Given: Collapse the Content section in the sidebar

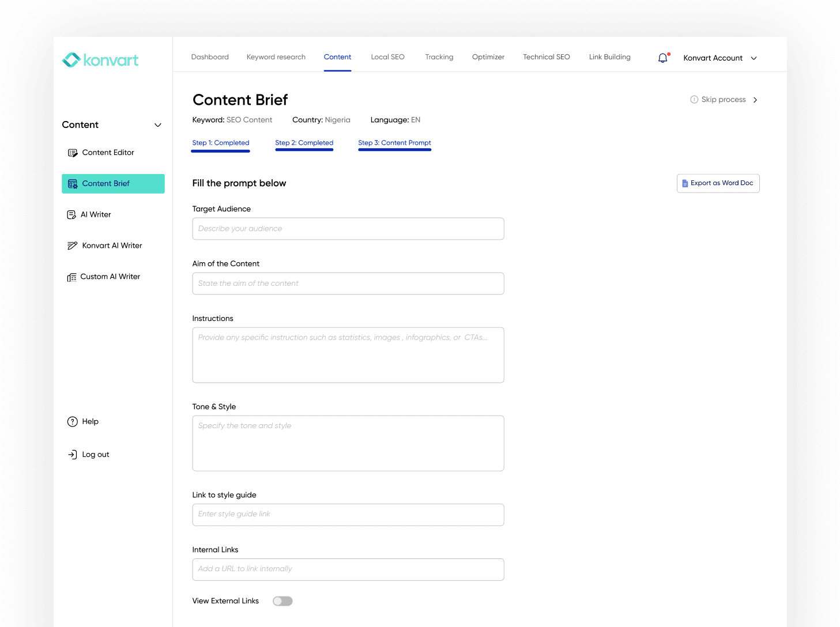Looking at the screenshot, I should 157,124.
